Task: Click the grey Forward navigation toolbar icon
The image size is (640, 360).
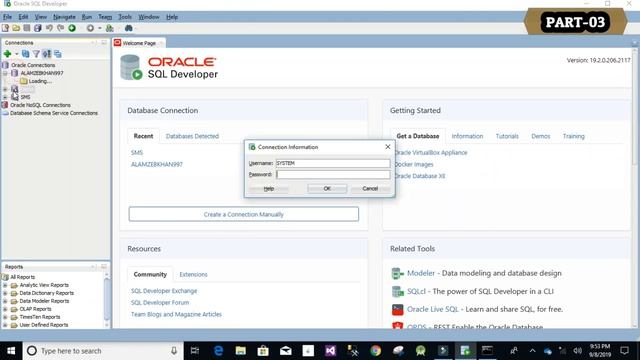Action: pyautogui.click(x=90, y=28)
